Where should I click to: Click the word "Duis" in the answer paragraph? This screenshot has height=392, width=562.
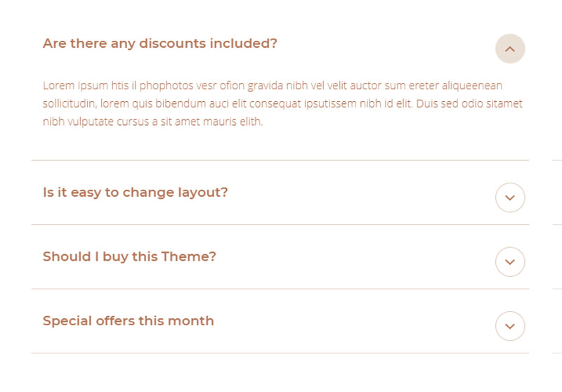pos(429,104)
